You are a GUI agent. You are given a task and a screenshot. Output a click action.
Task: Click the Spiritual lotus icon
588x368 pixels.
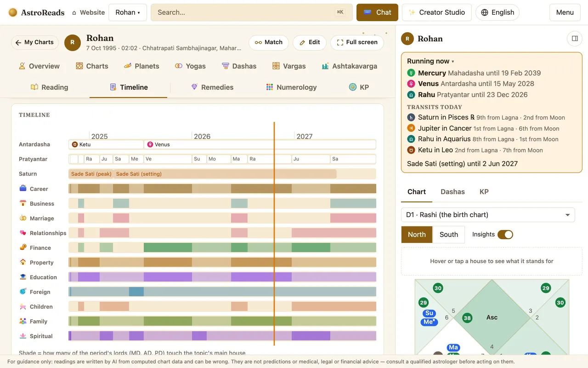pos(23,336)
